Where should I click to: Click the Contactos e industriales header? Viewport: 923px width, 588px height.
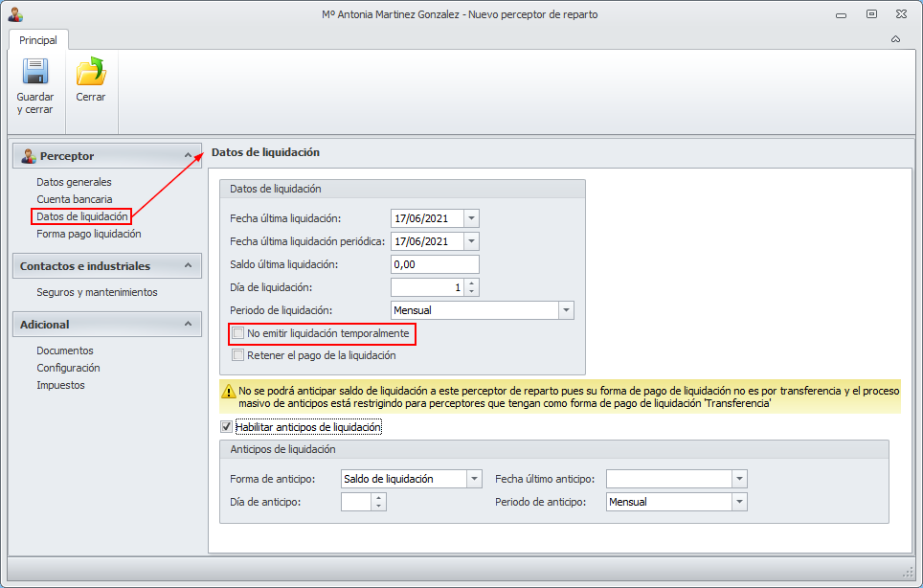(x=107, y=266)
